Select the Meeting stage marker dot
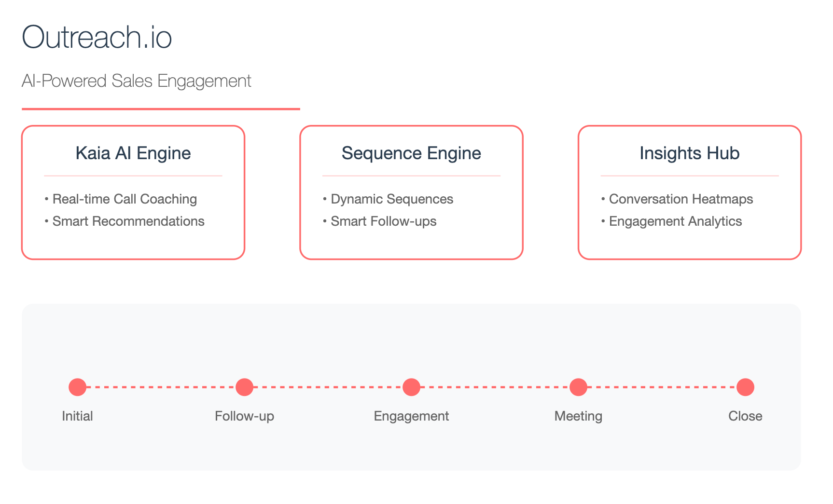Screen dimensions: 833x504 tap(578, 387)
